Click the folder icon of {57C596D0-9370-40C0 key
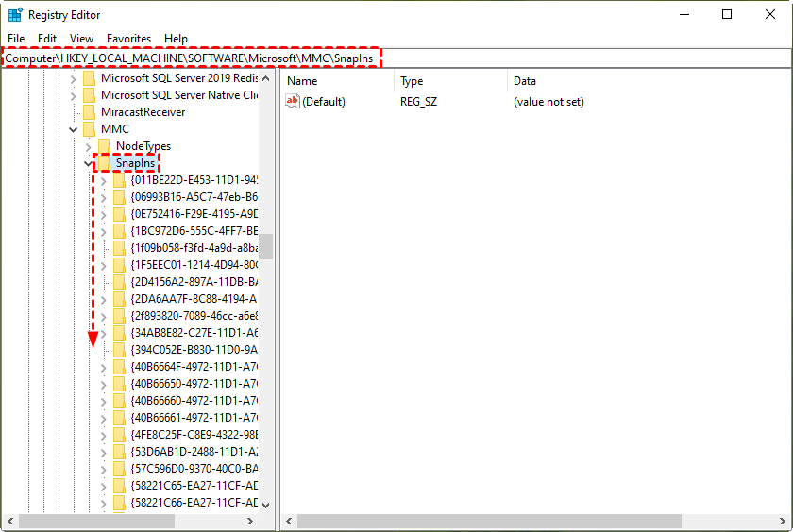Viewport: 793px width, 532px height. tap(119, 469)
